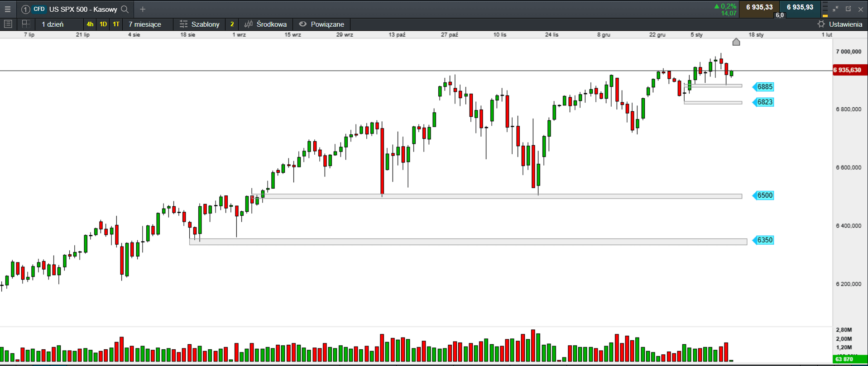Select the 1D interval shortcut
This screenshot has width=868, height=366.
tap(103, 24)
